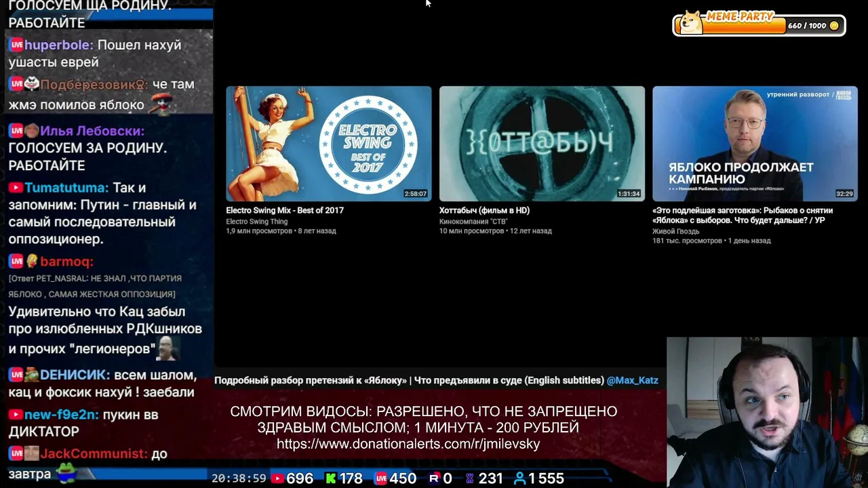Click the live badge beside JackCommunist
The height and width of the screenshot is (488, 868).
[x=16, y=453]
